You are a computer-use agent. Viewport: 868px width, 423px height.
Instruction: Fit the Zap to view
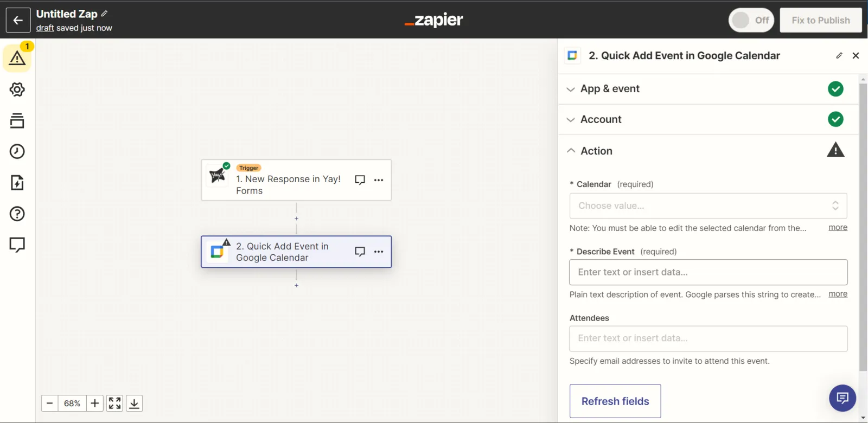tap(114, 403)
